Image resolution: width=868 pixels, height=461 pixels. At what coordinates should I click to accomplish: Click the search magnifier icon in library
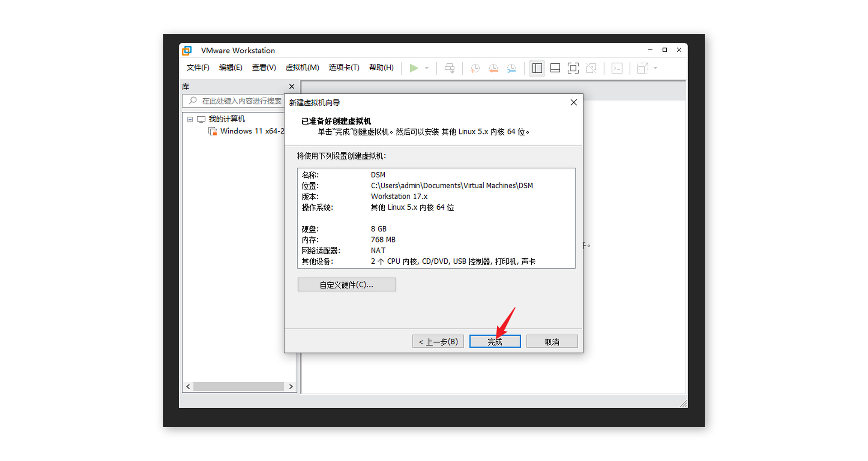(x=193, y=100)
